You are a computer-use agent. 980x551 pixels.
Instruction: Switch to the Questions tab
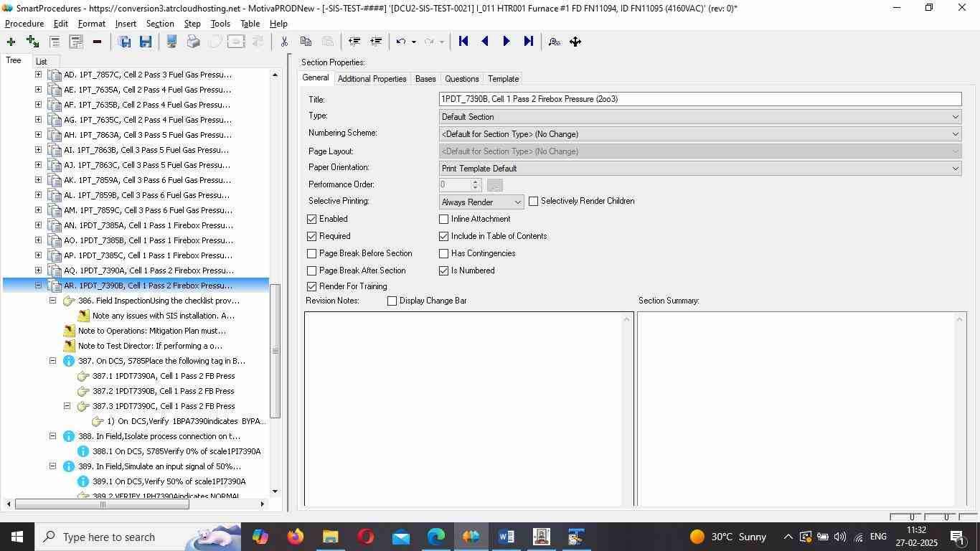tap(461, 79)
